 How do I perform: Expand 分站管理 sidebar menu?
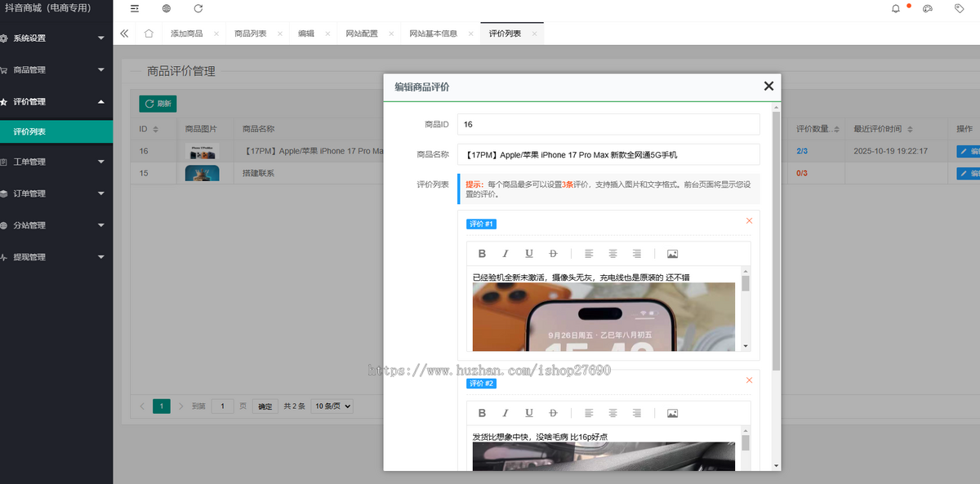tap(56, 225)
